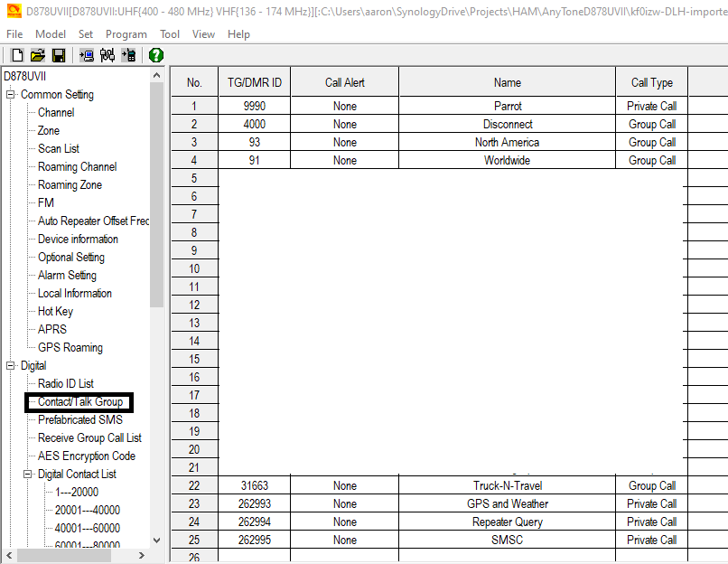The height and width of the screenshot is (564, 728).
Task: Click the Open file folder icon
Action: click(x=37, y=55)
